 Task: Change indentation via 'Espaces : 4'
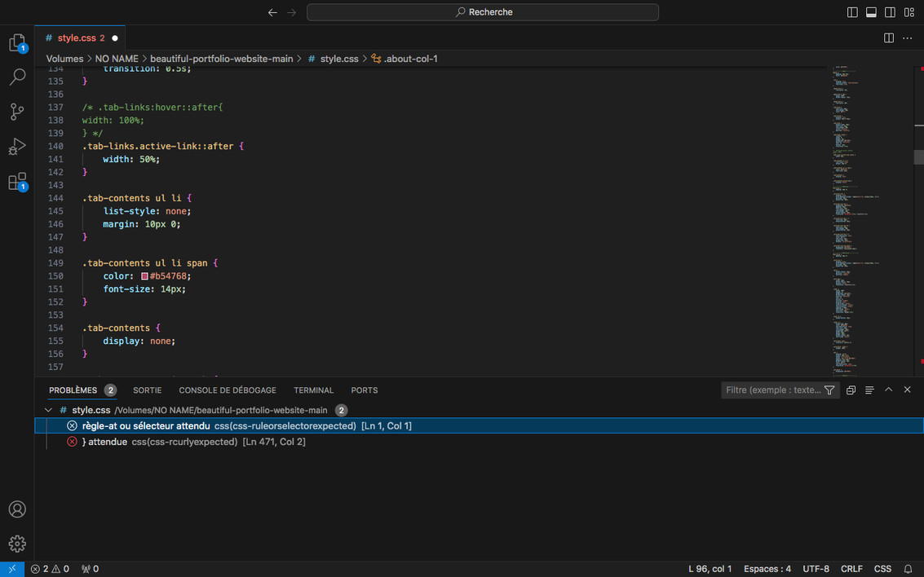tap(767, 569)
